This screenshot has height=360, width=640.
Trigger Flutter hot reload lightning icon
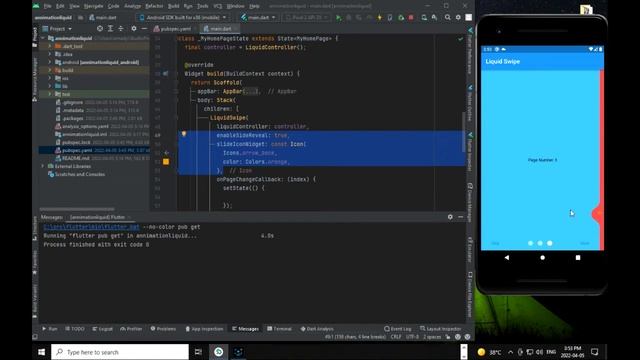click(x=380, y=18)
